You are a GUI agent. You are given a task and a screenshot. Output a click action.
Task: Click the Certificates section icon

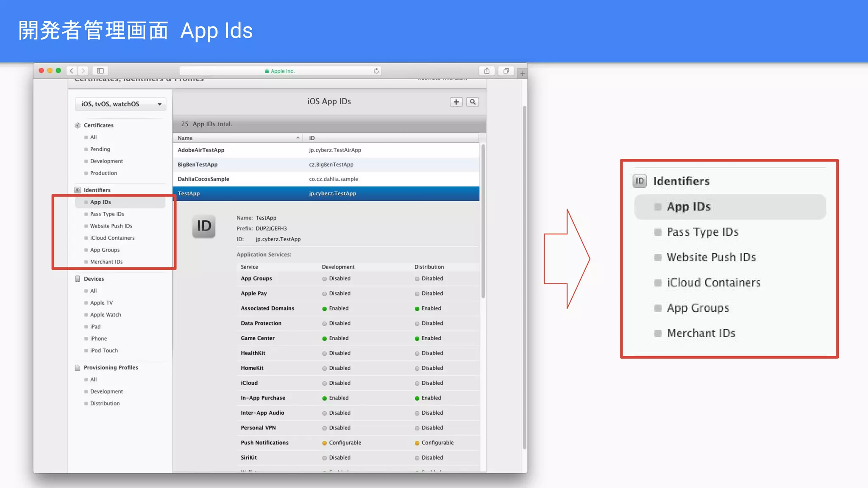coord(78,125)
